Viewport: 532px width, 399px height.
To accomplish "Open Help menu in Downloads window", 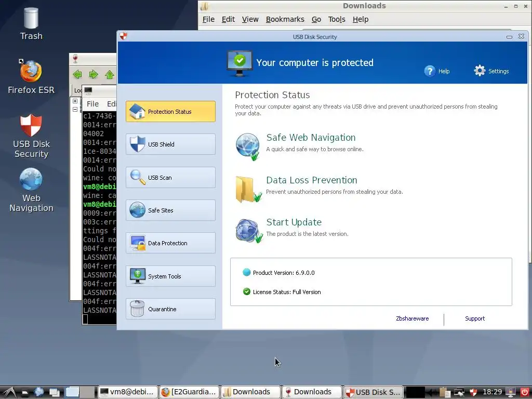I will (361, 19).
